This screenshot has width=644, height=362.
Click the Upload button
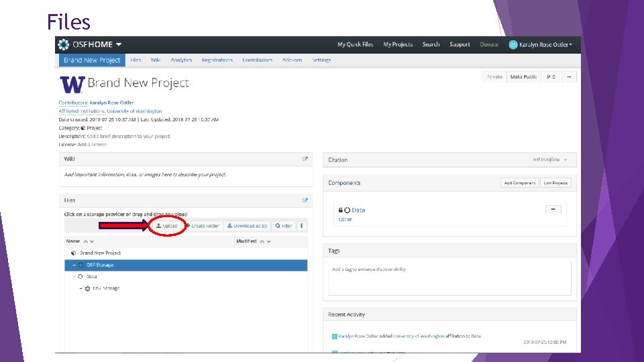(x=167, y=226)
